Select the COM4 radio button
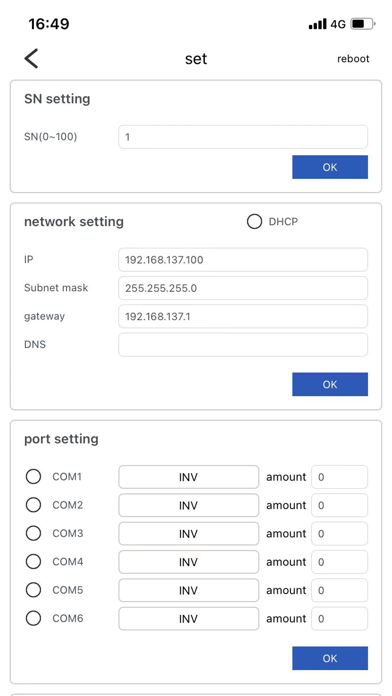Image resolution: width=392 pixels, height=696 pixels. click(x=33, y=562)
